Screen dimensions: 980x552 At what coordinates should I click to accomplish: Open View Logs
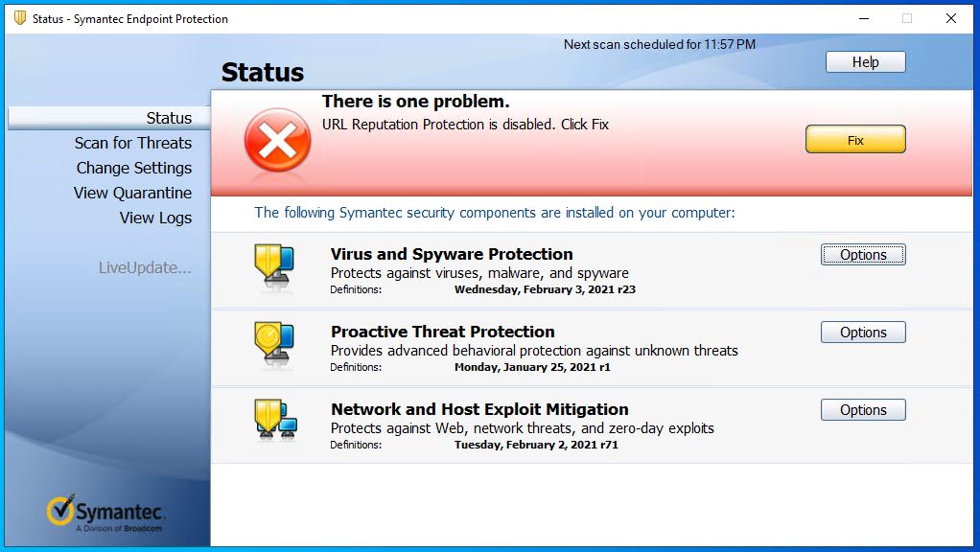pos(154,218)
